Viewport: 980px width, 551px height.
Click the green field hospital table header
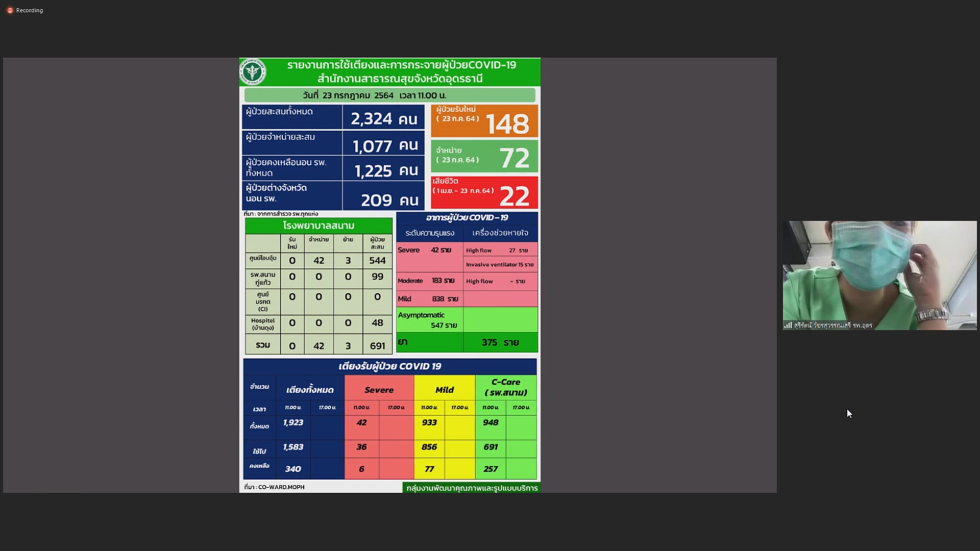pos(318,226)
